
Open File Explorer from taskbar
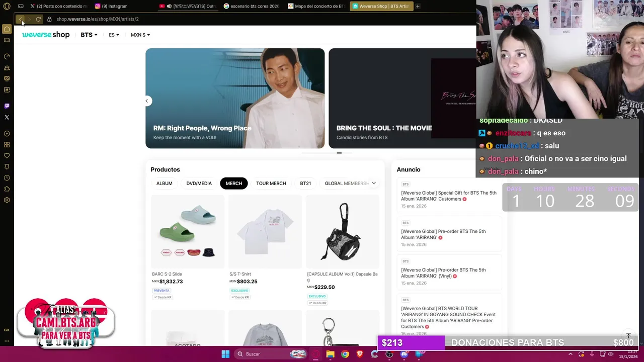coord(330,354)
